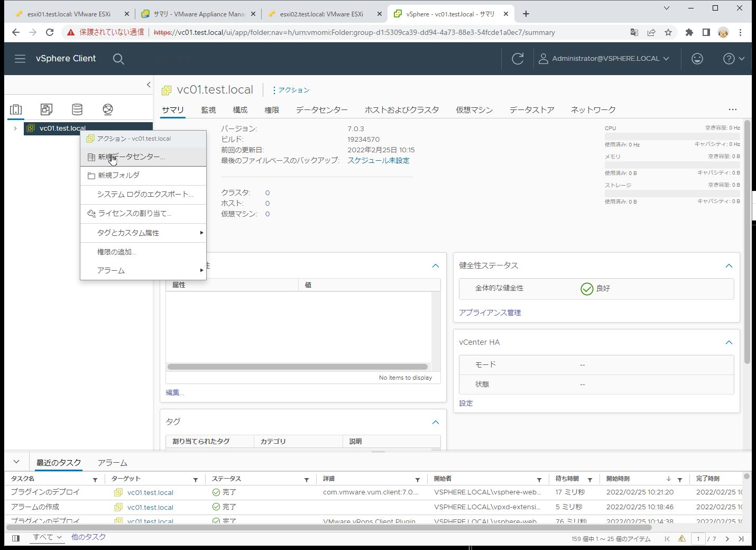Click the tasks page number field
The width and height of the screenshot is (756, 550).
698,539
